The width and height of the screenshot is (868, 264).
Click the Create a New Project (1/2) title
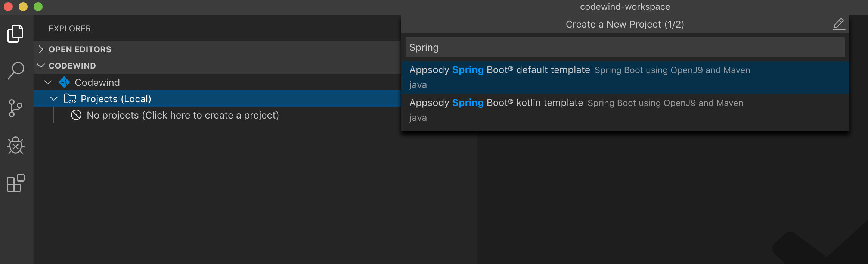[x=625, y=24]
